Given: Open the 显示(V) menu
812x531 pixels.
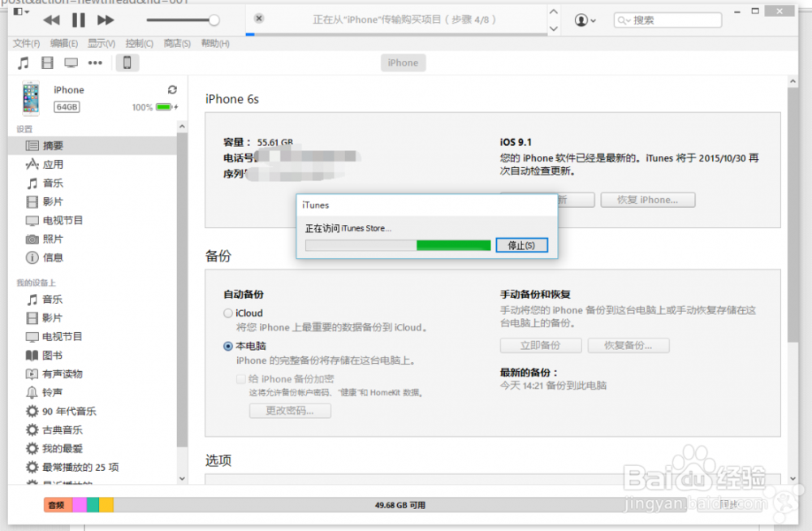Looking at the screenshot, I should tap(101, 44).
